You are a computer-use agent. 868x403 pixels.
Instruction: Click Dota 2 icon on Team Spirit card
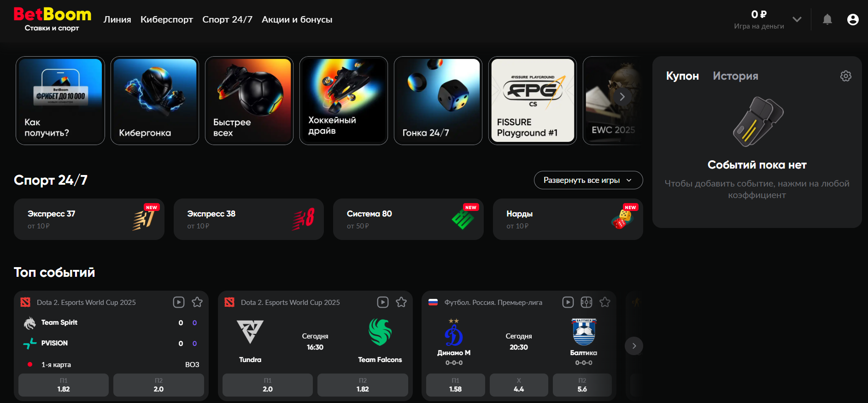[25, 302]
